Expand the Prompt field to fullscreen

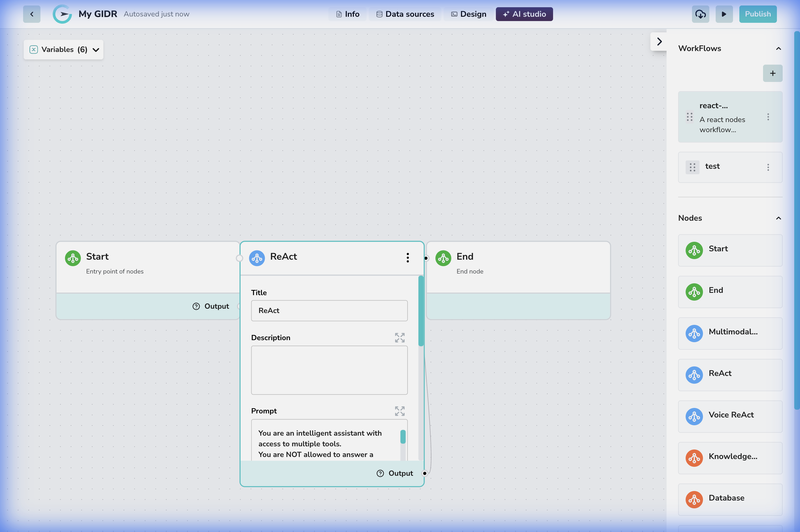pyautogui.click(x=399, y=411)
